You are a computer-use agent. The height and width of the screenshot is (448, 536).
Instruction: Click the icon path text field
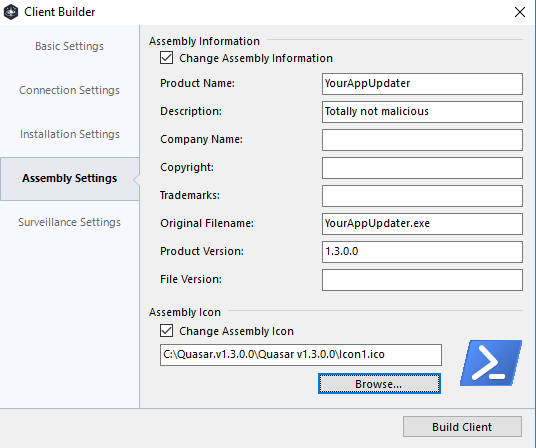click(301, 355)
